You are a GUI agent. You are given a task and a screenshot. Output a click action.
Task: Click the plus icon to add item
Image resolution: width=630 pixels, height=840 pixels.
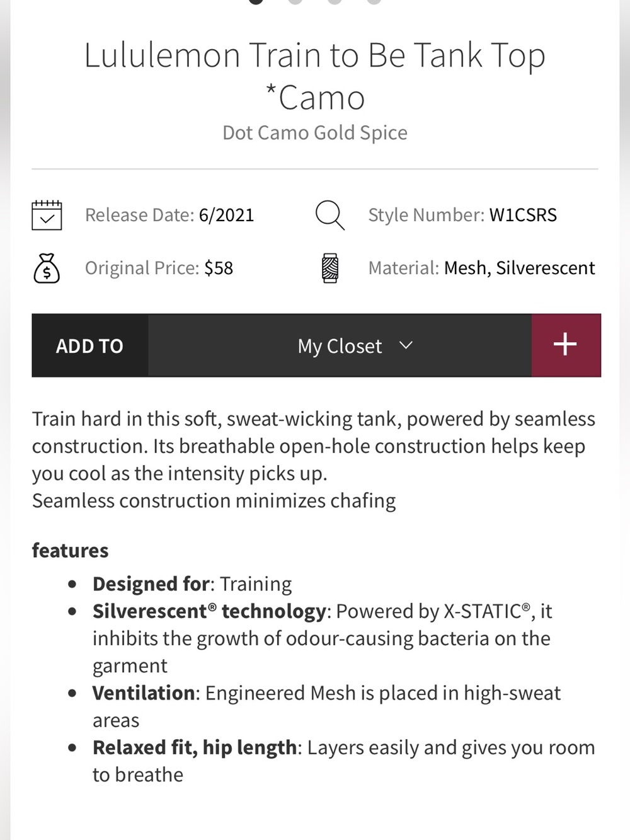click(x=566, y=345)
